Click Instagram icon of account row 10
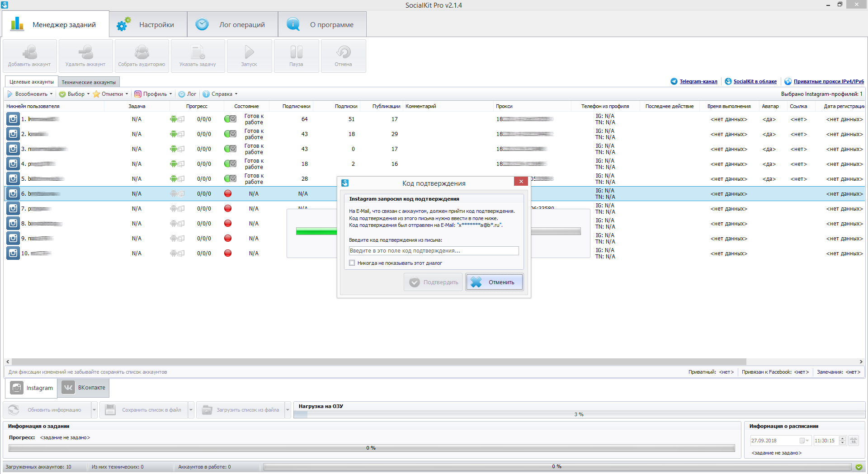 tap(13, 253)
